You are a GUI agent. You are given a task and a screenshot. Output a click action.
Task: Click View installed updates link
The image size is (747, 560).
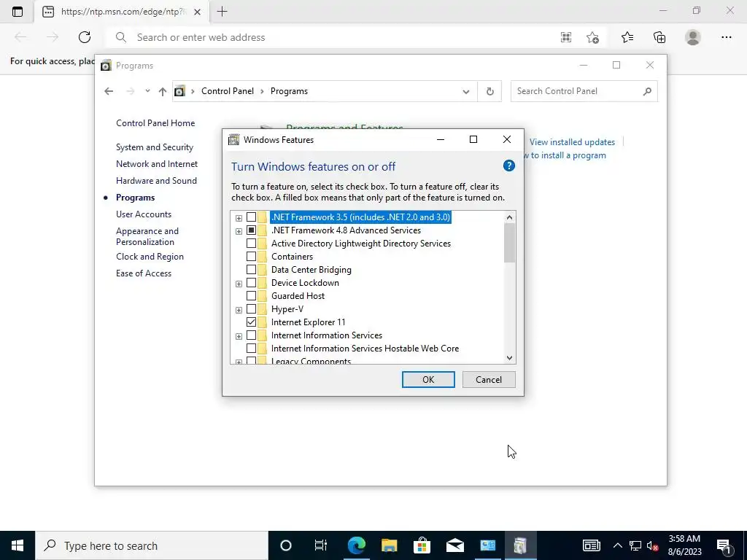[x=572, y=142]
